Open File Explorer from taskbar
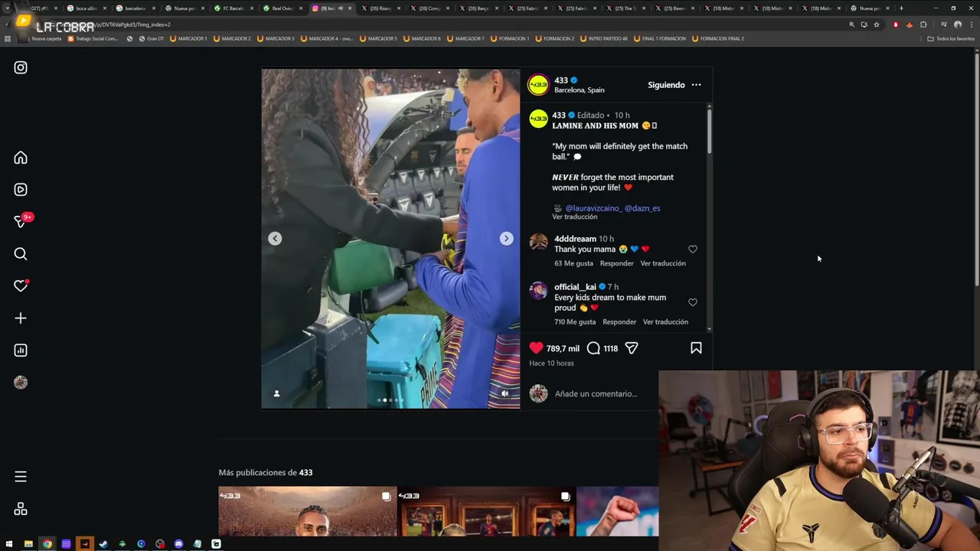This screenshot has height=551, width=980. pos(28,544)
